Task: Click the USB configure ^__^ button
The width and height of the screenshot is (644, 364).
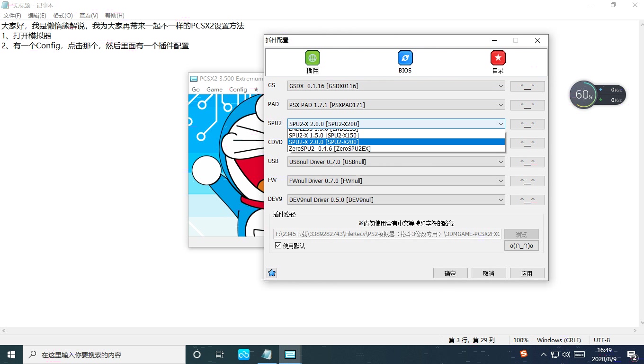Action: coord(528,162)
